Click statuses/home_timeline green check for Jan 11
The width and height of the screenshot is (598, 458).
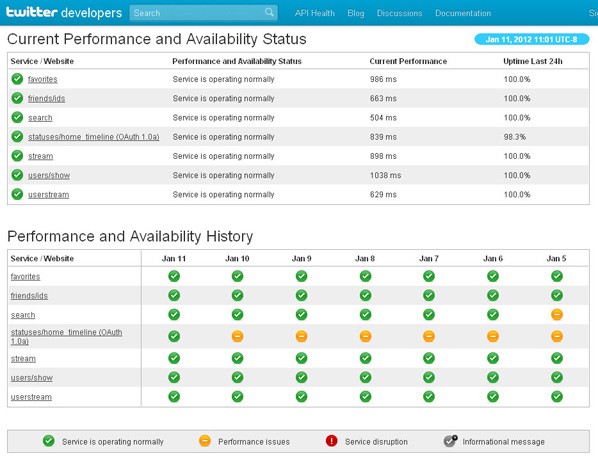pos(174,336)
